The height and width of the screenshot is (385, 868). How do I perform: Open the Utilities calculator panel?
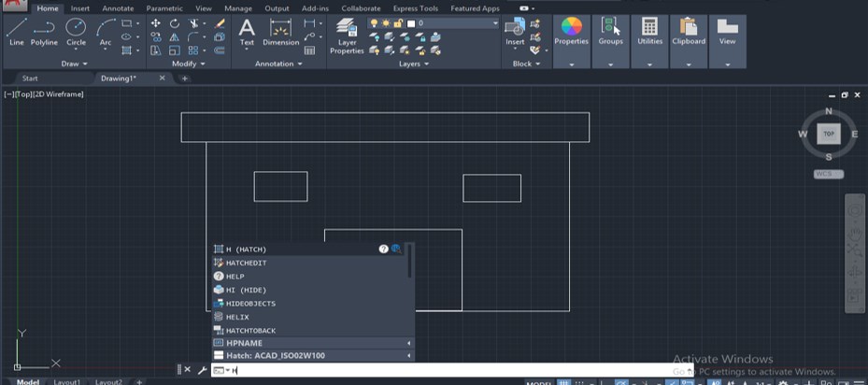pyautogui.click(x=649, y=32)
